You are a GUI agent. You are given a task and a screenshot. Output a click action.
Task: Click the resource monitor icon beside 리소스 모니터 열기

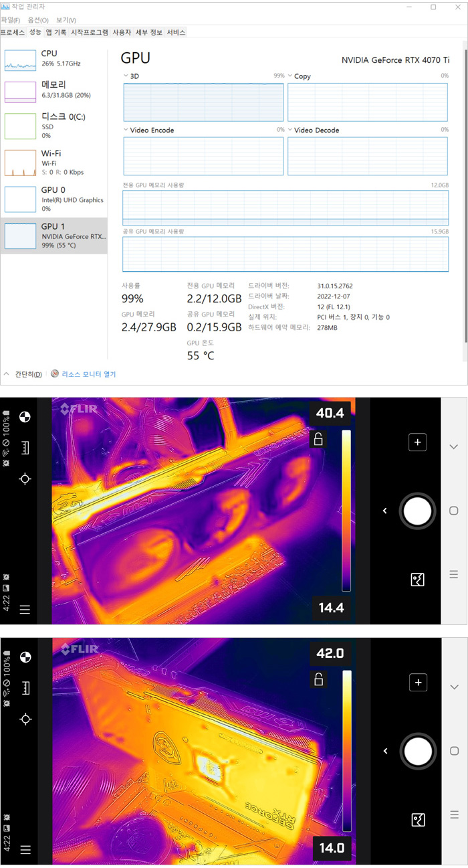tap(55, 374)
